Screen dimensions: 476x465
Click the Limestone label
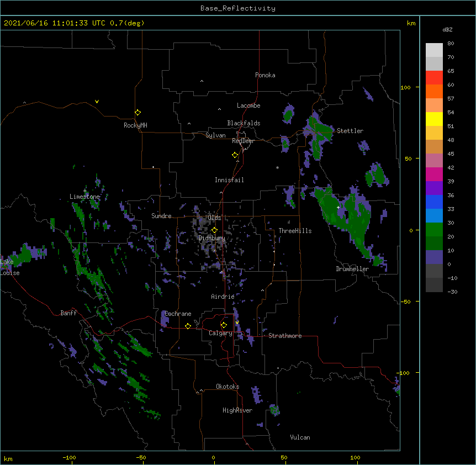(x=84, y=197)
